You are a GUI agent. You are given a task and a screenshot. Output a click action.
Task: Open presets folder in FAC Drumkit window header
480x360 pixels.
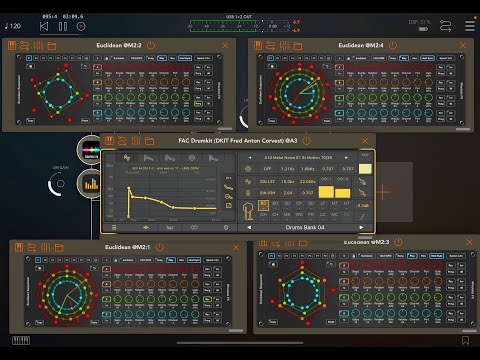click(x=149, y=141)
